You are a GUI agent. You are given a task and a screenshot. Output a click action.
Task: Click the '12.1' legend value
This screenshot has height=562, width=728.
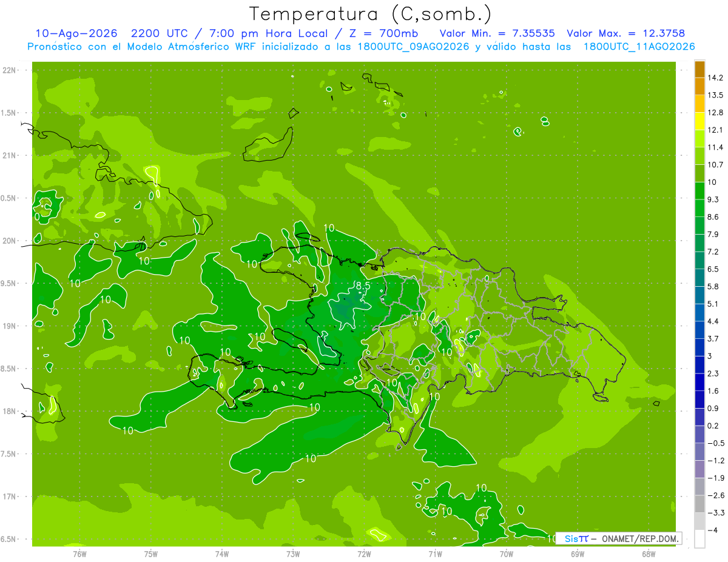[715, 130]
